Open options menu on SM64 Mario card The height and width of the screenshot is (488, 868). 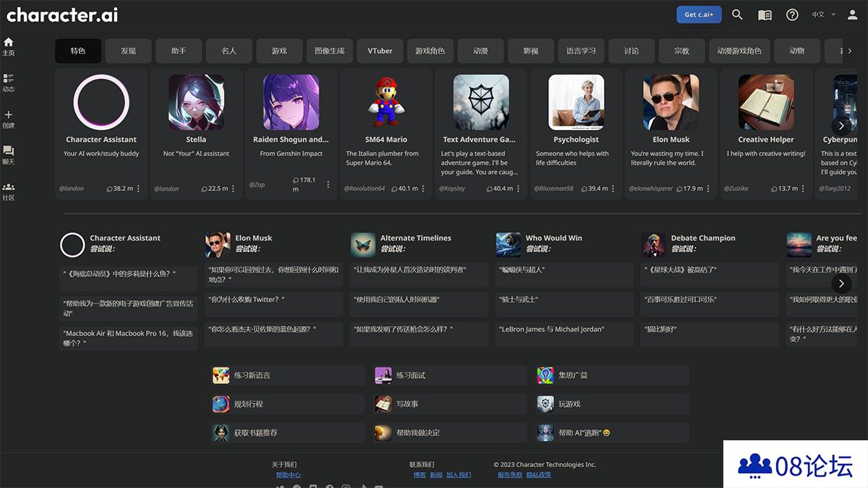pyautogui.click(x=423, y=189)
